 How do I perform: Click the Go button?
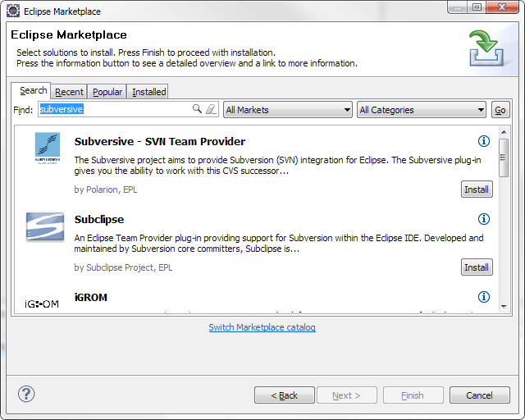pyautogui.click(x=500, y=110)
